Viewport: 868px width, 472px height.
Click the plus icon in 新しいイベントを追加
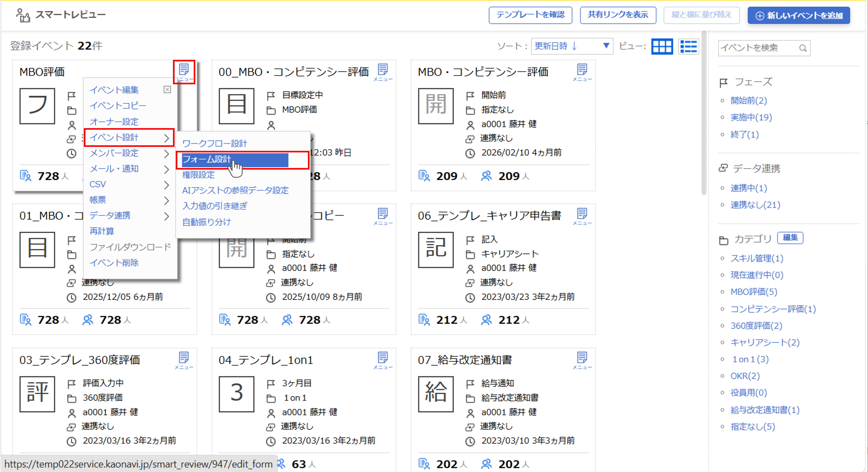coord(759,16)
